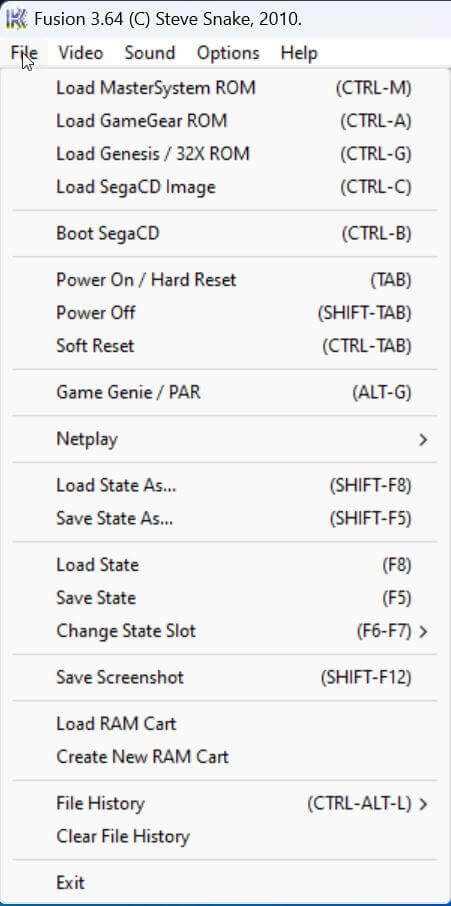
Task: Open the Sound menu
Action: tap(150, 53)
